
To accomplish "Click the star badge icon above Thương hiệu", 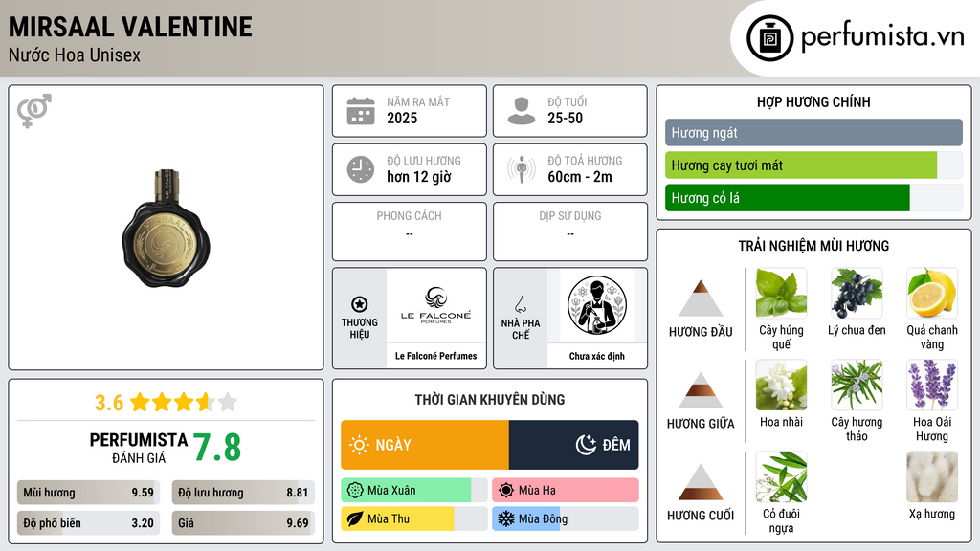I will tap(360, 304).
